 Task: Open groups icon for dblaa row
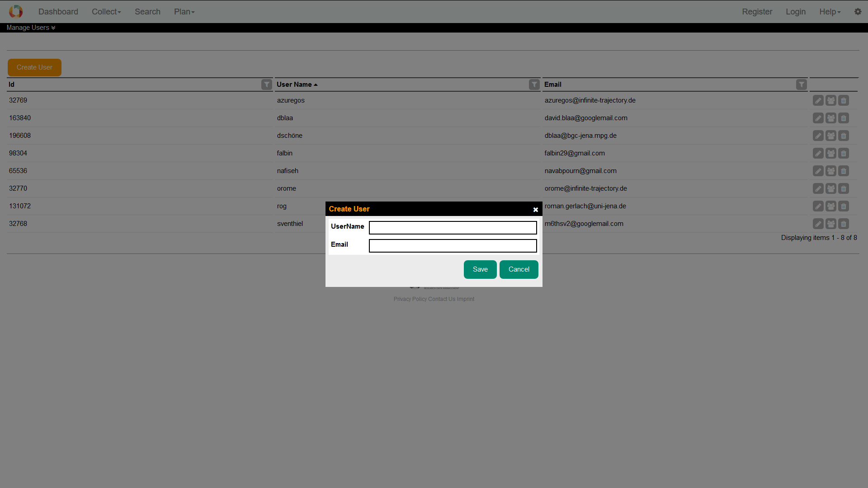[x=830, y=118]
